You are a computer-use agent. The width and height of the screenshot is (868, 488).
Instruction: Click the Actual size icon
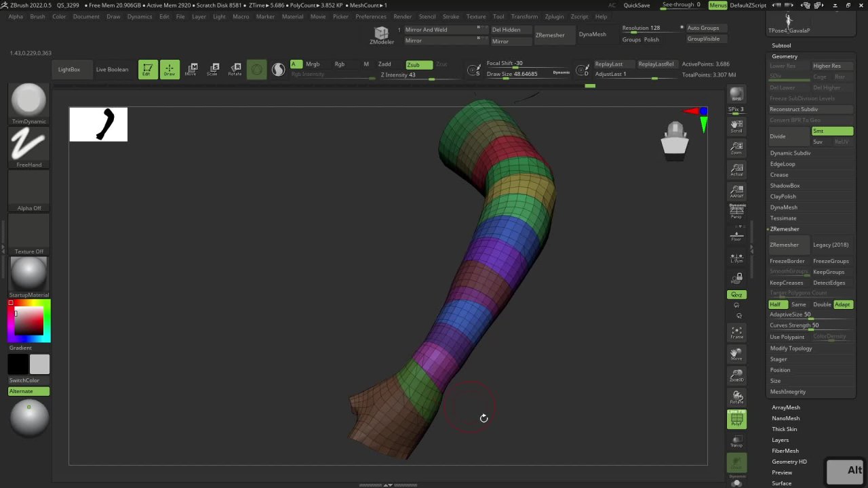[736, 169]
